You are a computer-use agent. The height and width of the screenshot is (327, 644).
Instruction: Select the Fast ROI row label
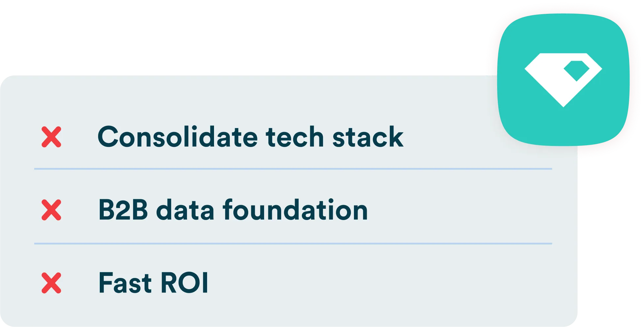[153, 283]
